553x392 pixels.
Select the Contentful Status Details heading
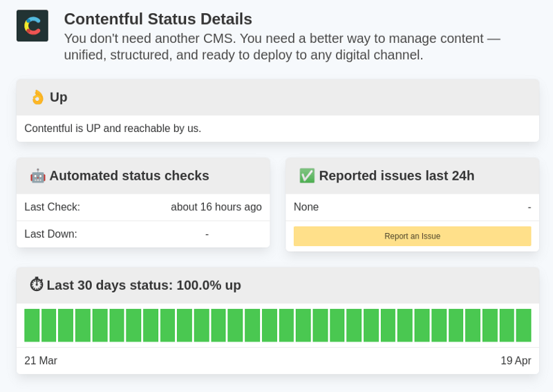click(158, 19)
